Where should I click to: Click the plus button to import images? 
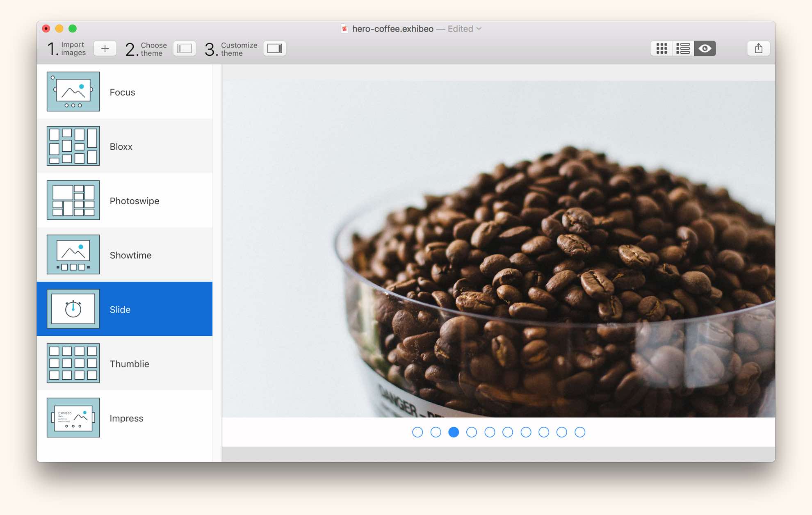pos(105,48)
